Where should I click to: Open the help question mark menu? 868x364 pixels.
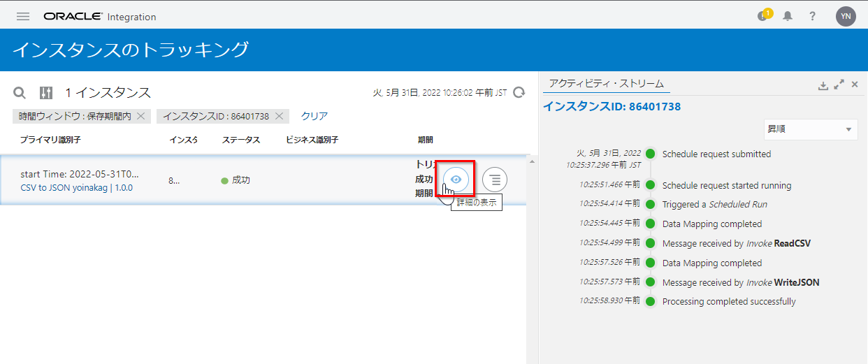812,17
